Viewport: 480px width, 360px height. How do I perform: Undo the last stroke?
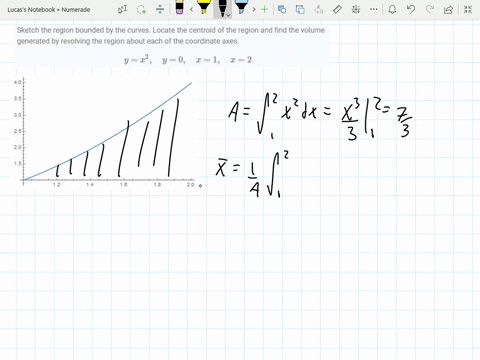click(x=411, y=9)
